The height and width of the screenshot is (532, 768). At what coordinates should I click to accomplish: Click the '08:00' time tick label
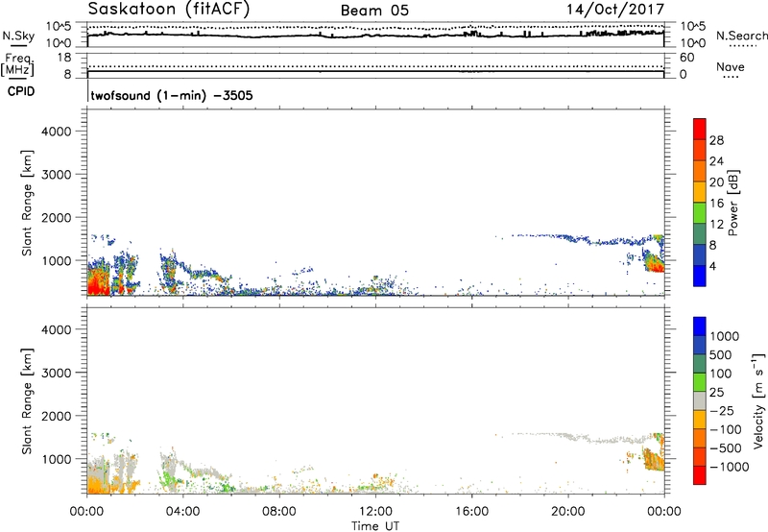279,512
